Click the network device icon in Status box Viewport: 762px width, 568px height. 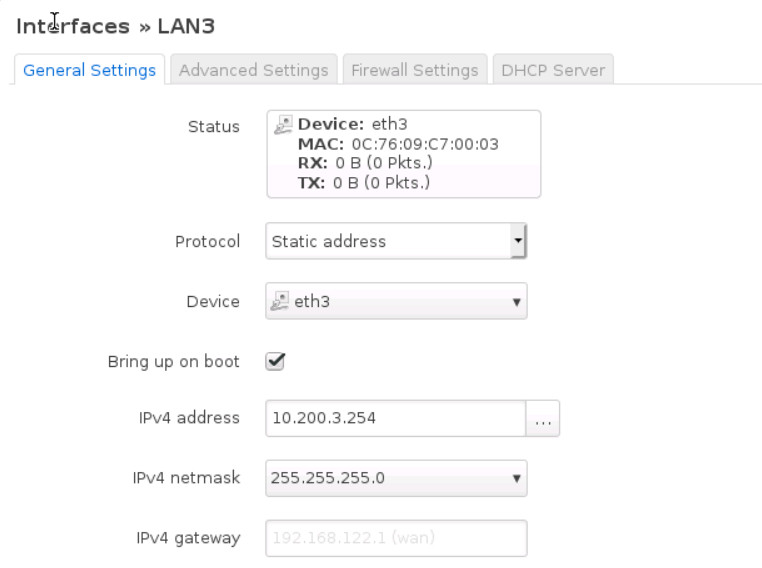(284, 125)
